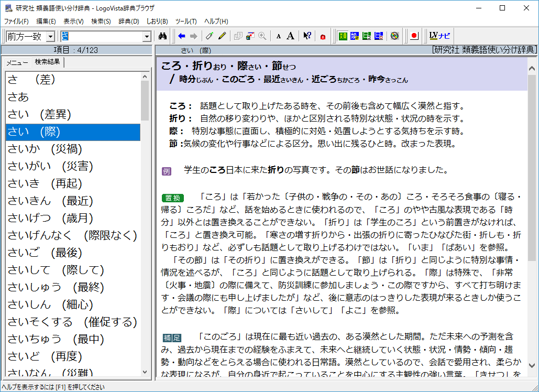539x392 pixels.
Task: Go forward with the gray right arrow
Action: 193,36
